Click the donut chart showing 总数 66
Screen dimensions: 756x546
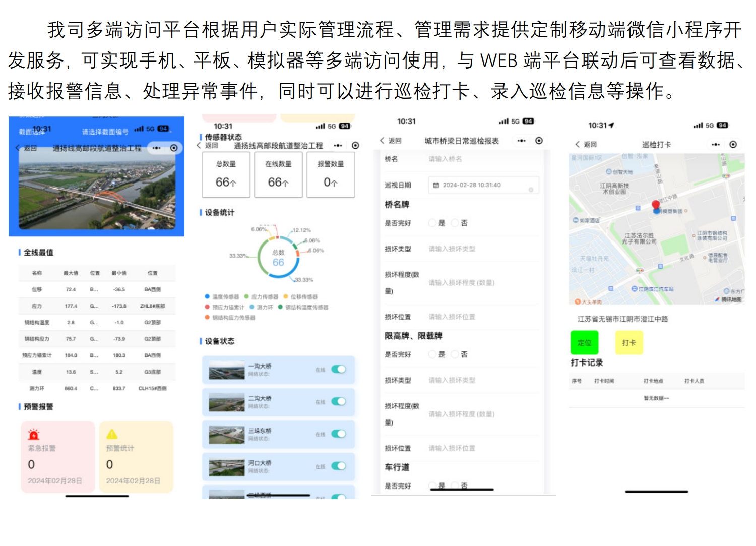(278, 258)
